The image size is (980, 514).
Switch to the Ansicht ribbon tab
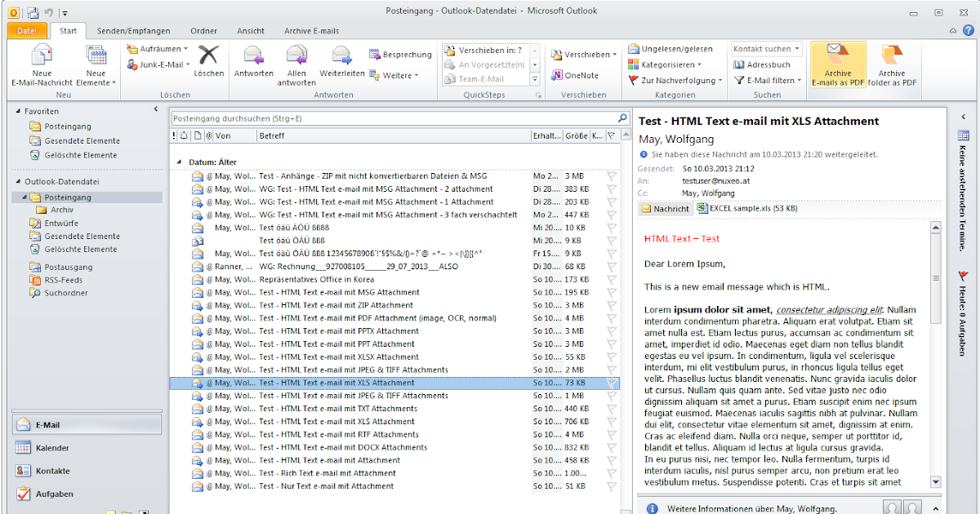click(x=251, y=31)
